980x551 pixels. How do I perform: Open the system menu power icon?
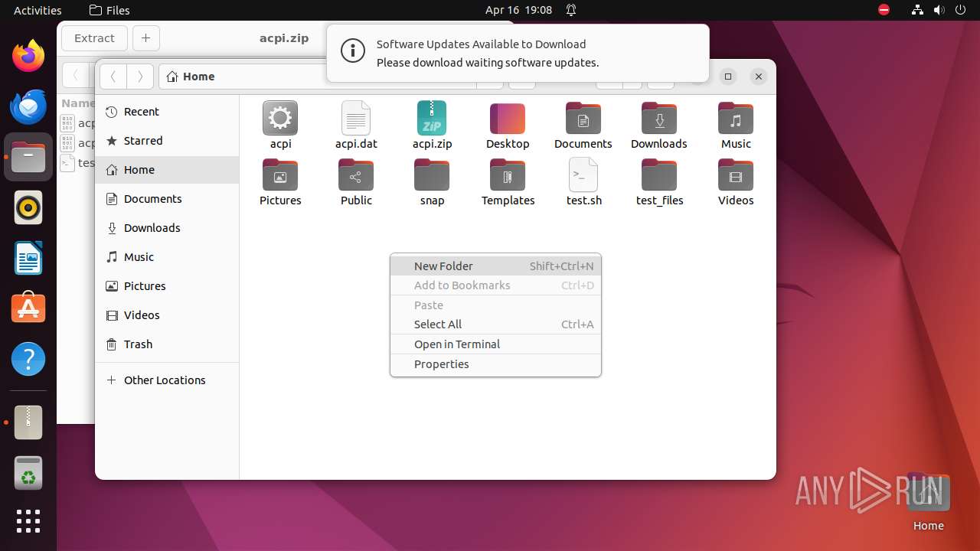[961, 10]
